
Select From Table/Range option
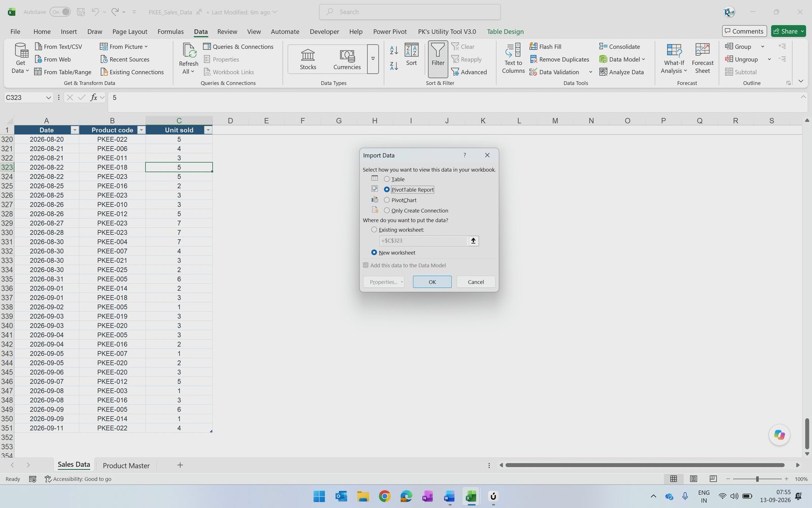(63, 72)
